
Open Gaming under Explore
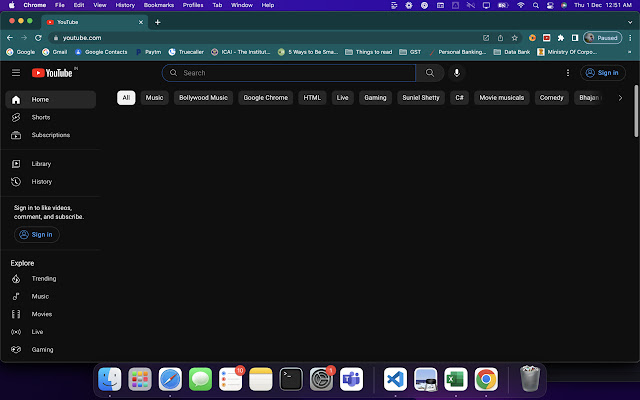(x=51, y=350)
